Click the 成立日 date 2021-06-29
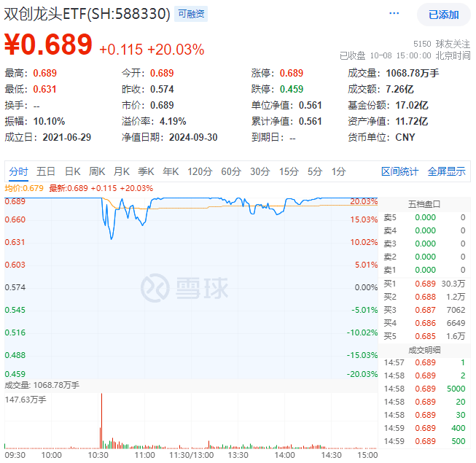The height and width of the screenshot is (463, 476). point(67,138)
